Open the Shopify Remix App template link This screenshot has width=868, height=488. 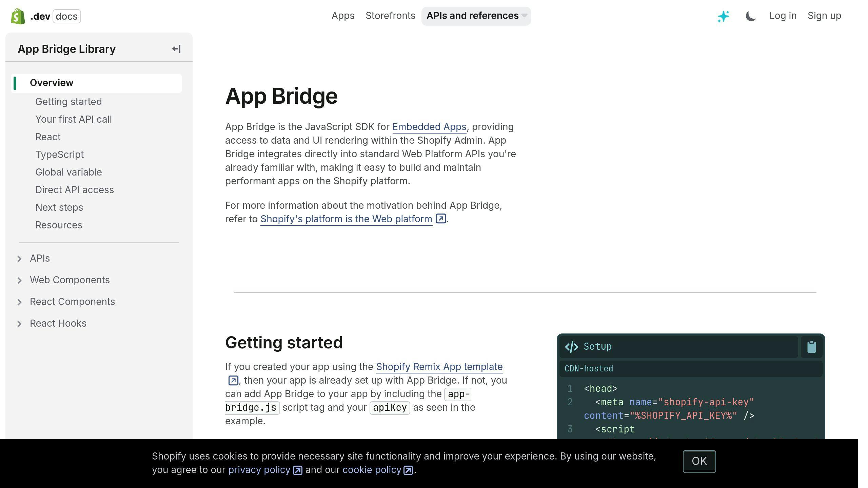tap(439, 367)
